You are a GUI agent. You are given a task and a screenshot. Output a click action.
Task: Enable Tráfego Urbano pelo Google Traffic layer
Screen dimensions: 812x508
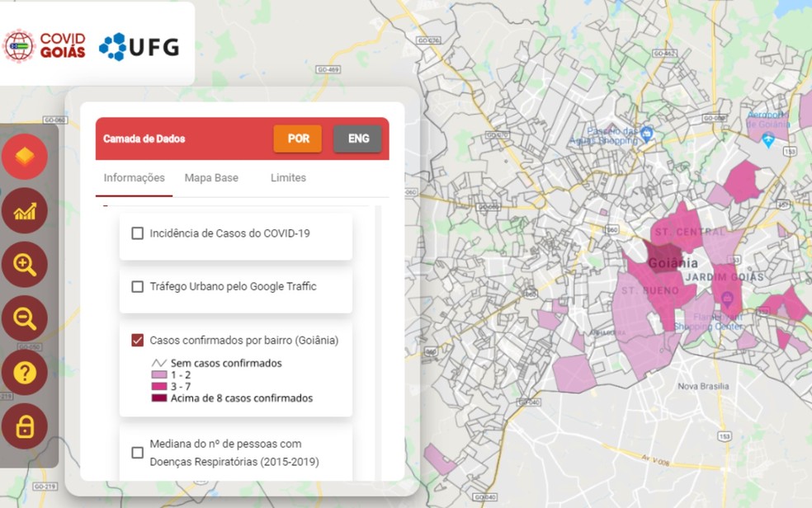pyautogui.click(x=137, y=287)
